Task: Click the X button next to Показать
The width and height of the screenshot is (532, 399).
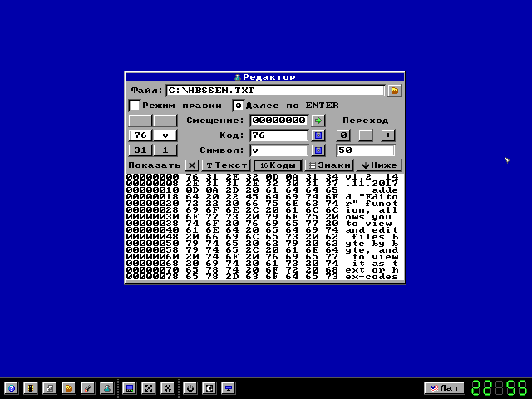Action: (x=192, y=165)
